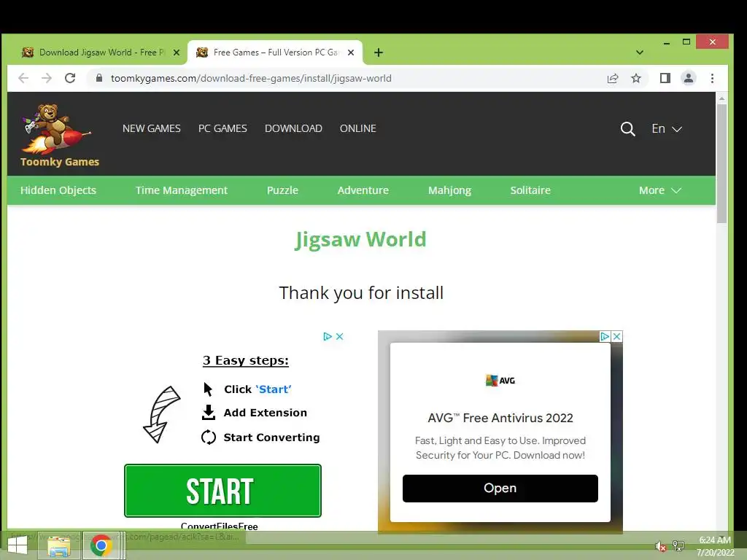The width and height of the screenshot is (747, 560).
Task: Open PC GAMES menu
Action: 222,128
